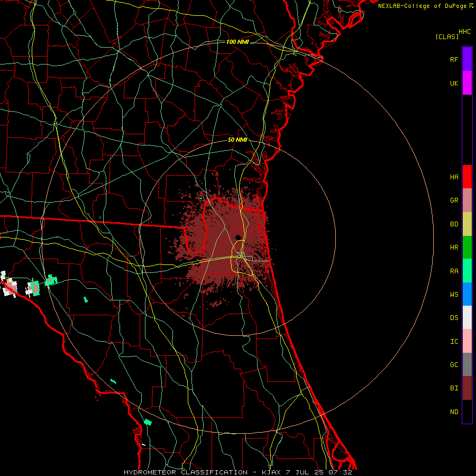
Task: Click the purple RF color swatch
Action: coord(467,59)
